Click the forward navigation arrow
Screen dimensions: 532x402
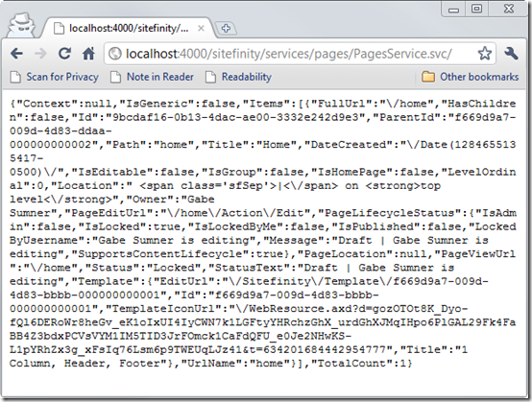pyautogui.click(x=40, y=54)
